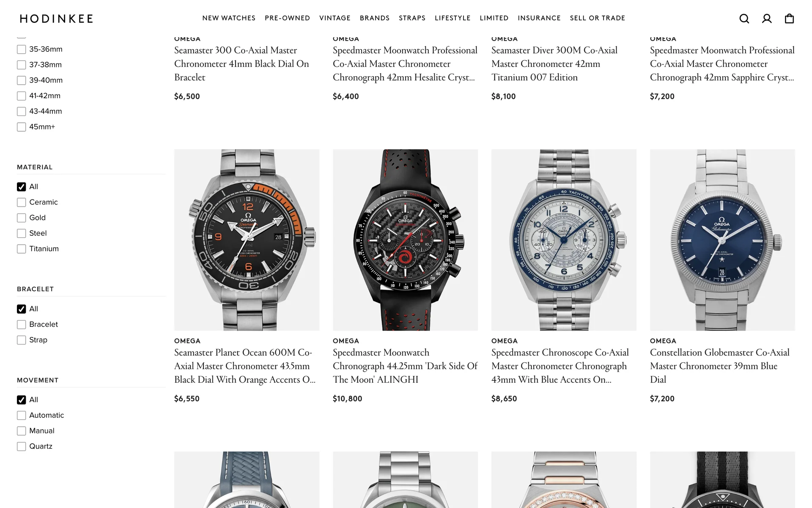812x508 pixels.
Task: Uncheck the All option under Material
Action: point(22,187)
